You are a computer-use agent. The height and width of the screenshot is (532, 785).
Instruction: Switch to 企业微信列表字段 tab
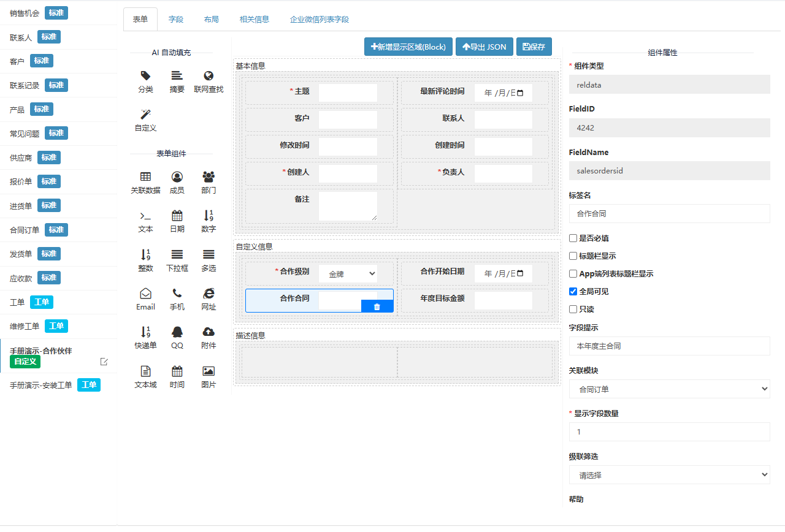(320, 19)
